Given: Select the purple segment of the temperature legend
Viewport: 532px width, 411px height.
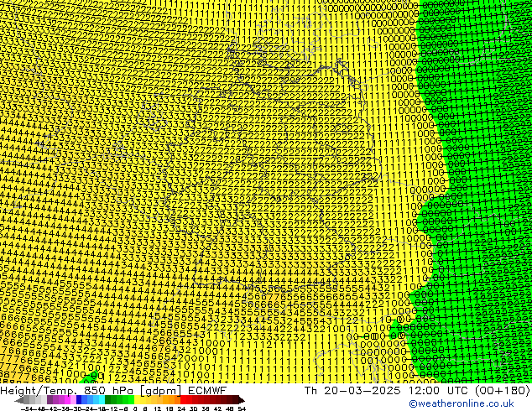Looking at the screenshot, I should (x=55, y=400).
